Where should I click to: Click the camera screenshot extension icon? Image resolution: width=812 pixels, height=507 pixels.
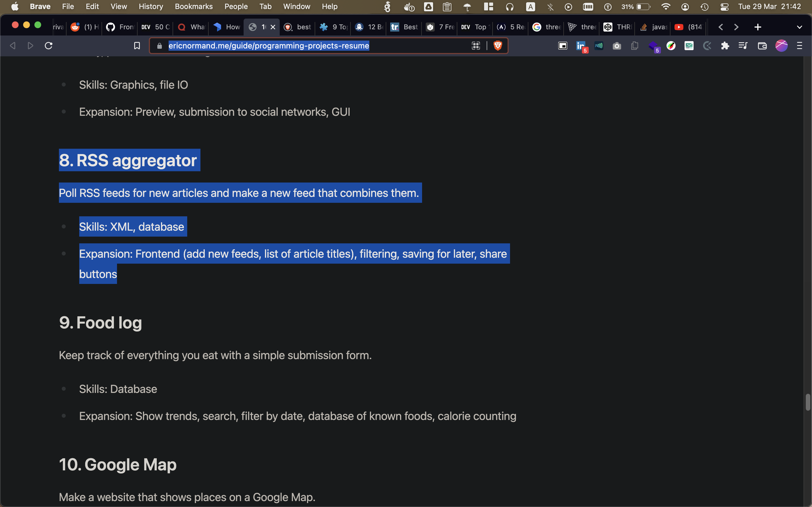tap(617, 46)
